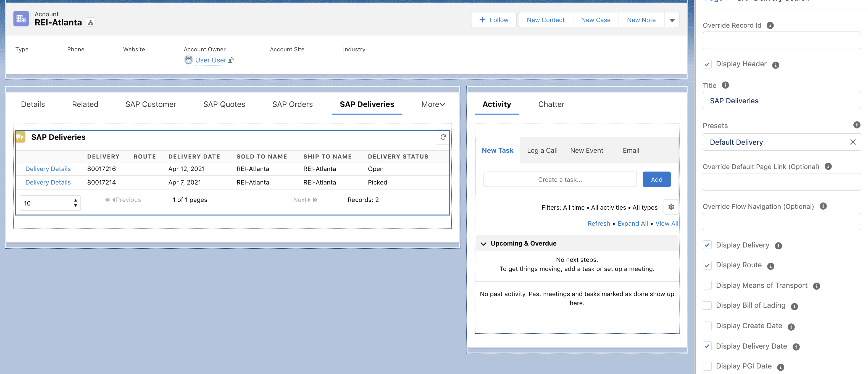Viewport: 868px width, 374px height.
Task: Click the change owner icon beside User User
Action: 231,60
